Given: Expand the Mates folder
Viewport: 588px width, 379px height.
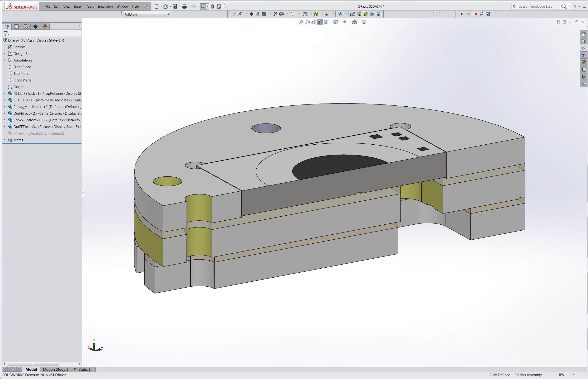Looking at the screenshot, I should 5,140.
